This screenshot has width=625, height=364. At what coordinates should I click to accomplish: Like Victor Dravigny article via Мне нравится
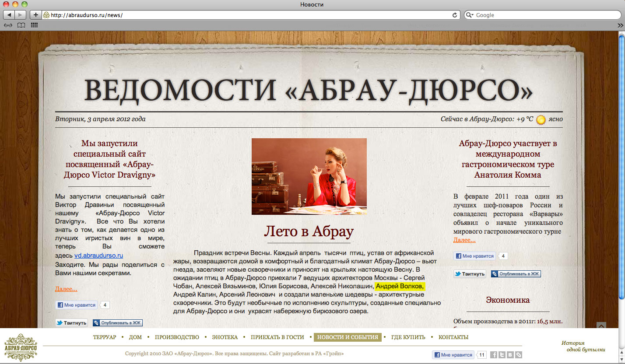[76, 305]
